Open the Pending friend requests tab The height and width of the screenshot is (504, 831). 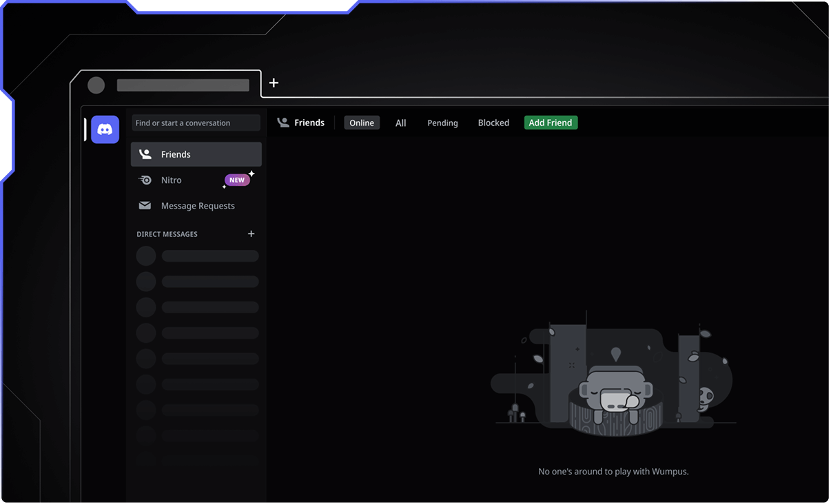click(x=442, y=123)
